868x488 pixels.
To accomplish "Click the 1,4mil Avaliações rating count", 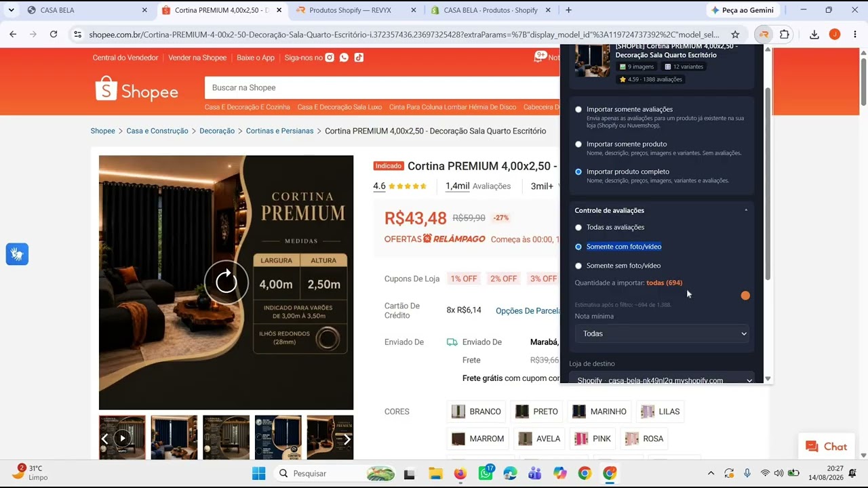I will 478,186.
